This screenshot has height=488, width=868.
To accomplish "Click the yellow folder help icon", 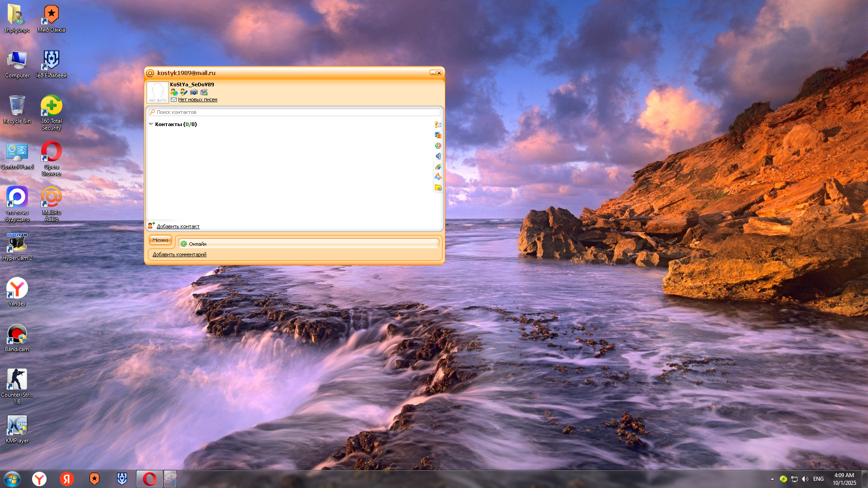I will click(438, 188).
